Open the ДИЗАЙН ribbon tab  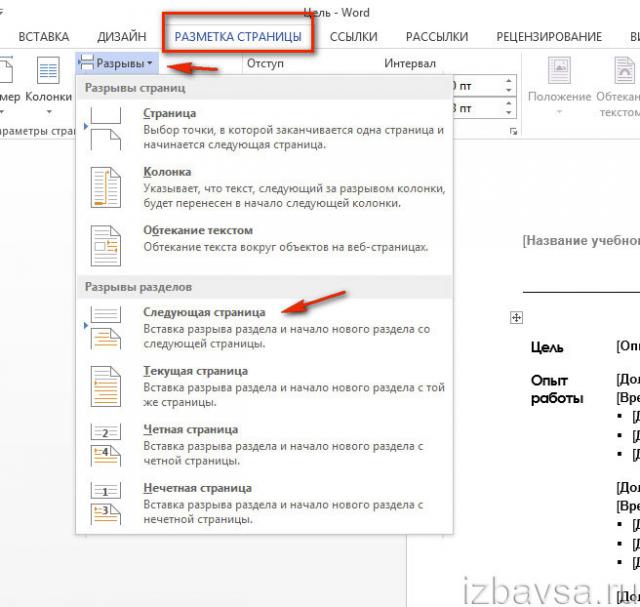122,37
